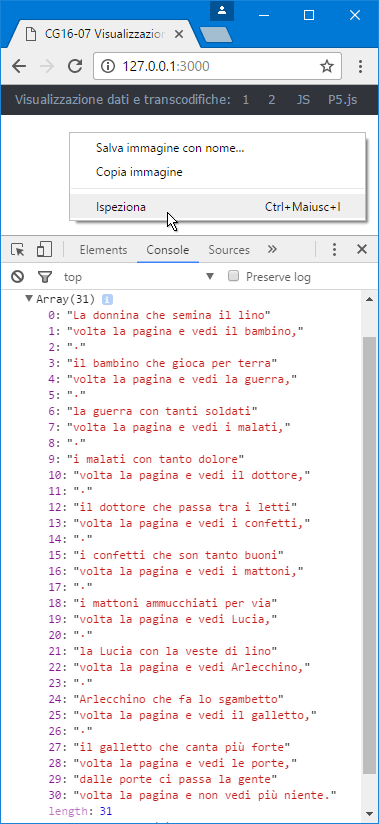Image resolution: width=379 pixels, height=824 pixels.
Task: Select "volta la pagina e vedi Lucia,"
Action: click(x=176, y=619)
